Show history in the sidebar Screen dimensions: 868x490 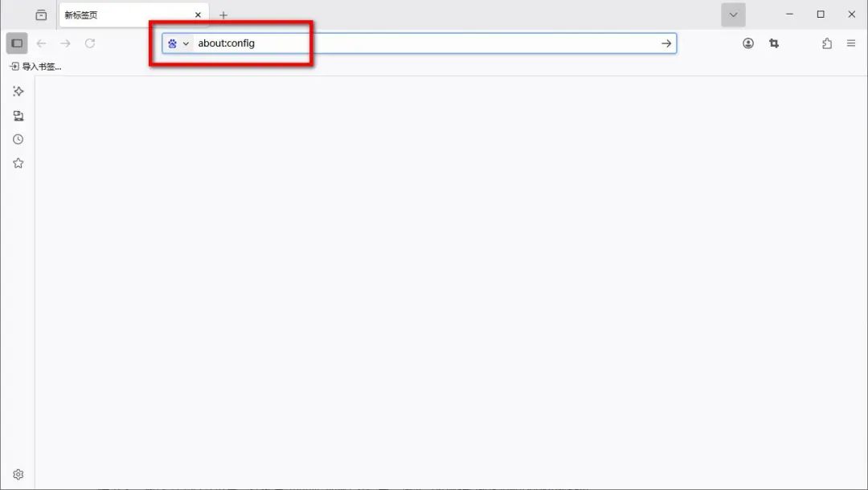point(18,139)
